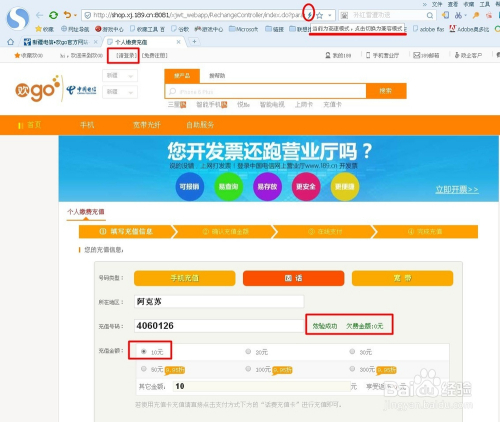Open the 网址导航 bookmark
Screen dimensions: 500x422
[x=75, y=29]
